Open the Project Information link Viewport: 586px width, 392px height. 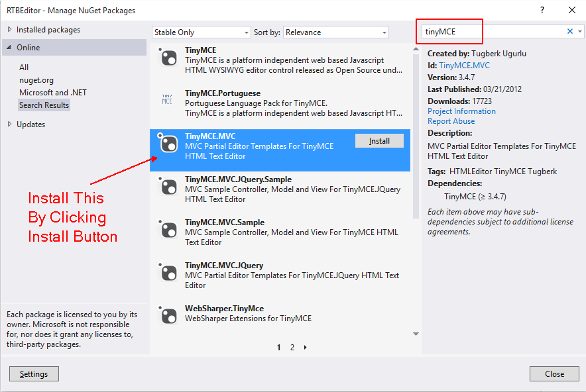click(461, 111)
